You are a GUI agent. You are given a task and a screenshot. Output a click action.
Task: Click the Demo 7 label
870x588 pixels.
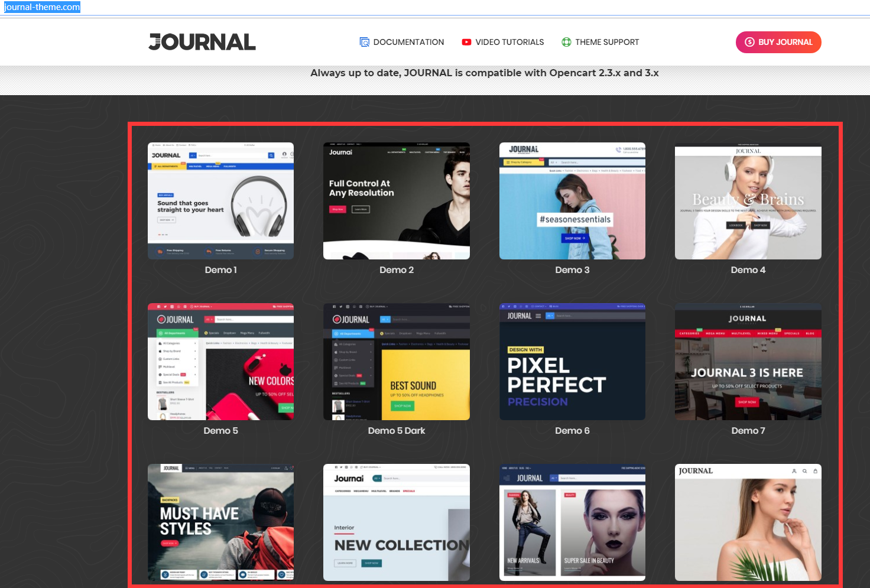[748, 431]
